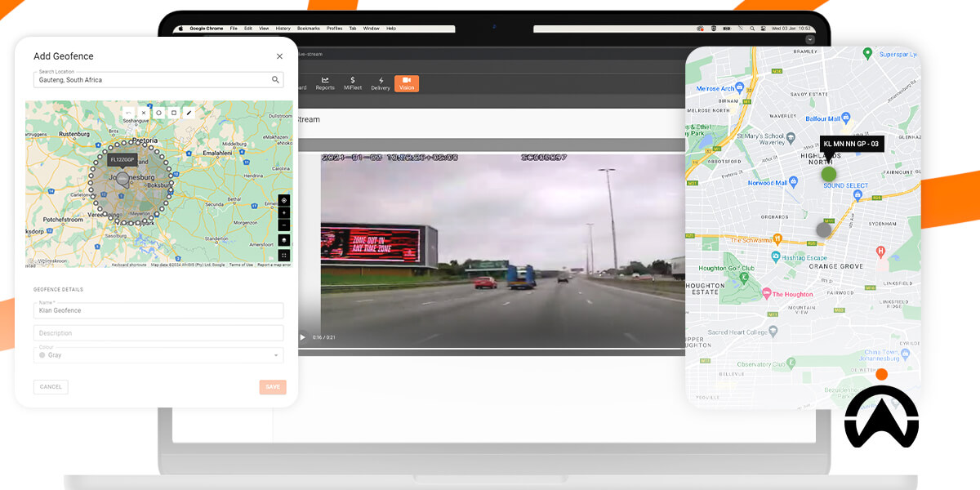
Task: Click the Superspar map pin
Action: click(868, 53)
